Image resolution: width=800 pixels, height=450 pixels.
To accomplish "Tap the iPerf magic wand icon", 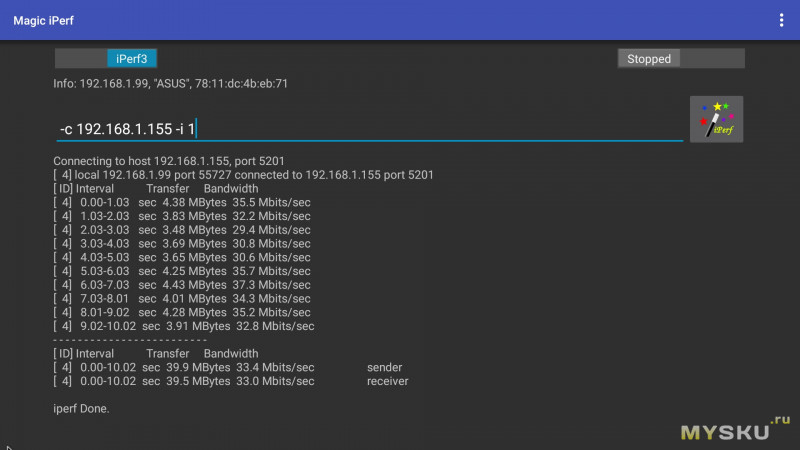I will [716, 119].
